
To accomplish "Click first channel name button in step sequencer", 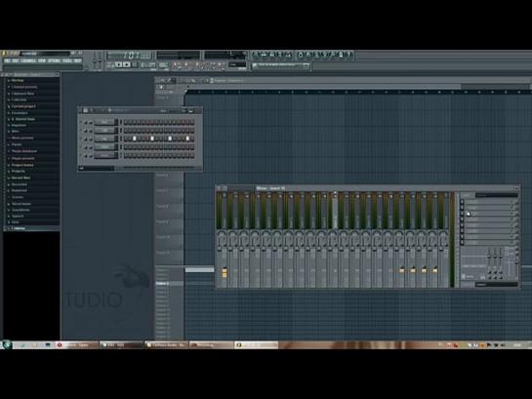I will tap(105, 122).
